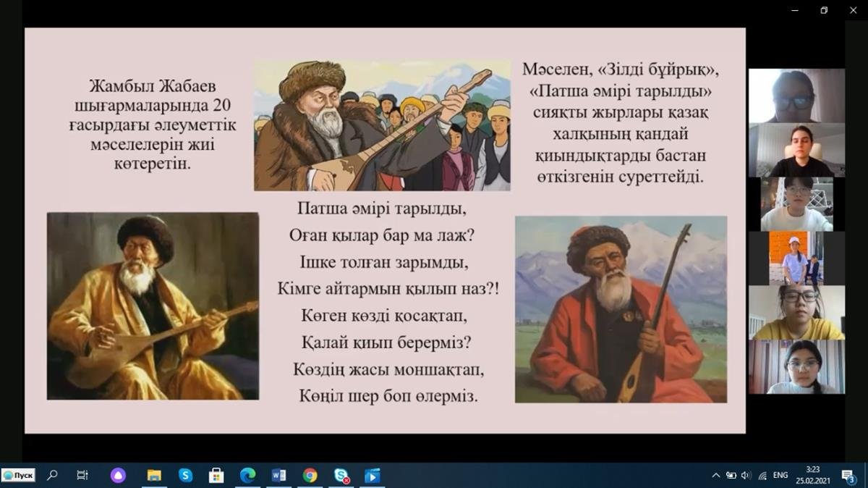Select top participant video thumbnail
Image resolution: width=868 pixels, height=488 pixels.
coord(796,96)
